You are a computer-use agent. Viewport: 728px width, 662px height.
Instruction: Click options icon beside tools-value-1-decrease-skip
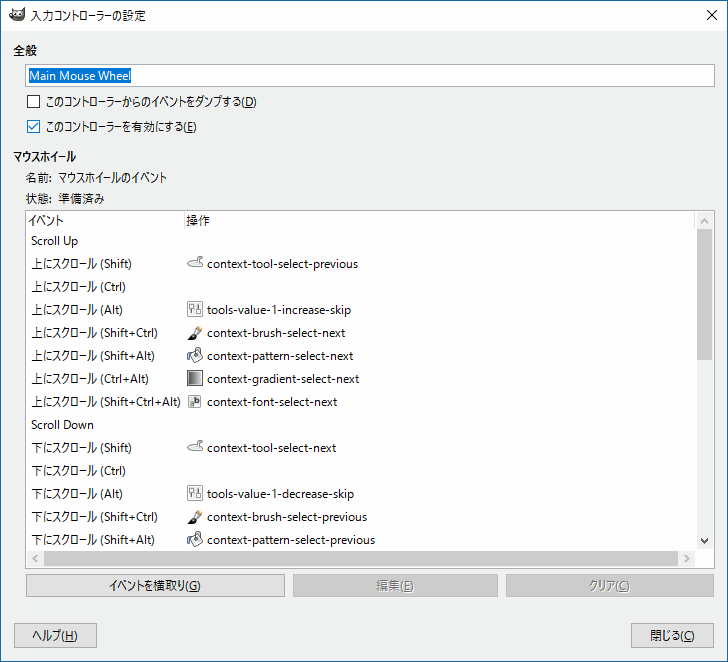(x=195, y=493)
